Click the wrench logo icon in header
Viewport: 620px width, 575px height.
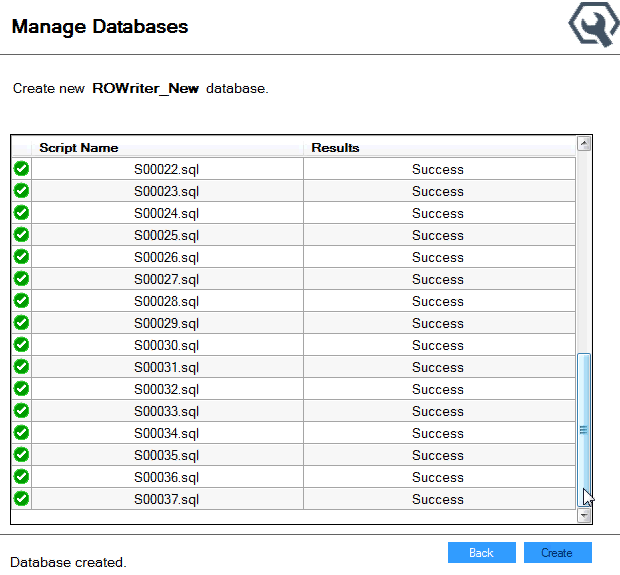click(594, 26)
